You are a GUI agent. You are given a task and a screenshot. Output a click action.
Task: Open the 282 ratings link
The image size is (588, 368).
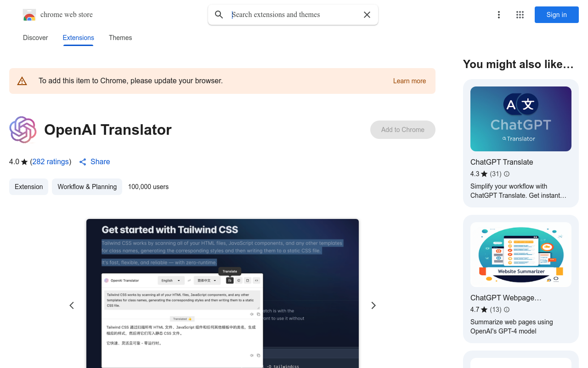[x=51, y=161]
